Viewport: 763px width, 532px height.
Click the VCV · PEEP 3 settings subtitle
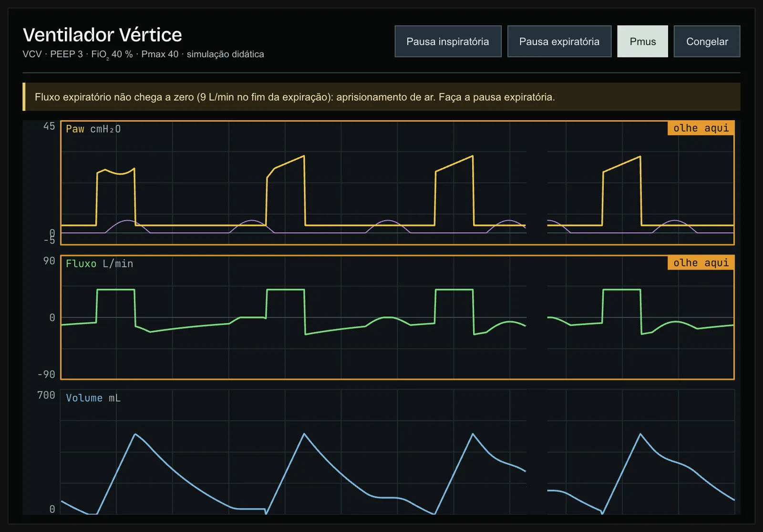tap(143, 54)
